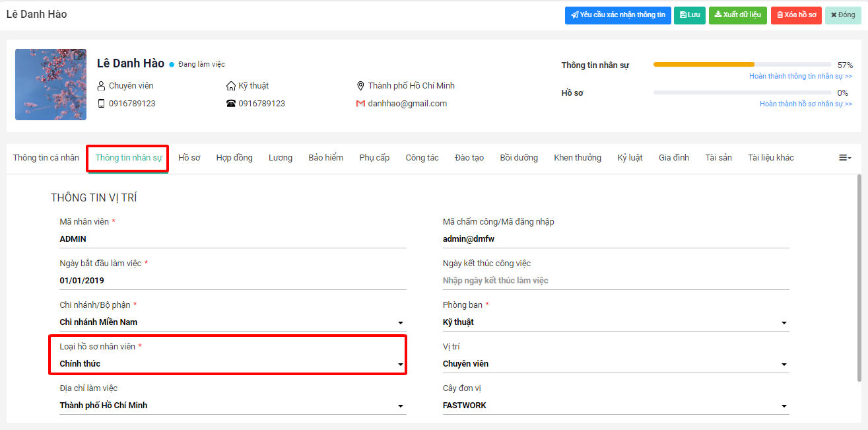Expand the Chi nhánh/Bộ phận dropdown
The width and height of the screenshot is (868, 430).
(x=400, y=323)
